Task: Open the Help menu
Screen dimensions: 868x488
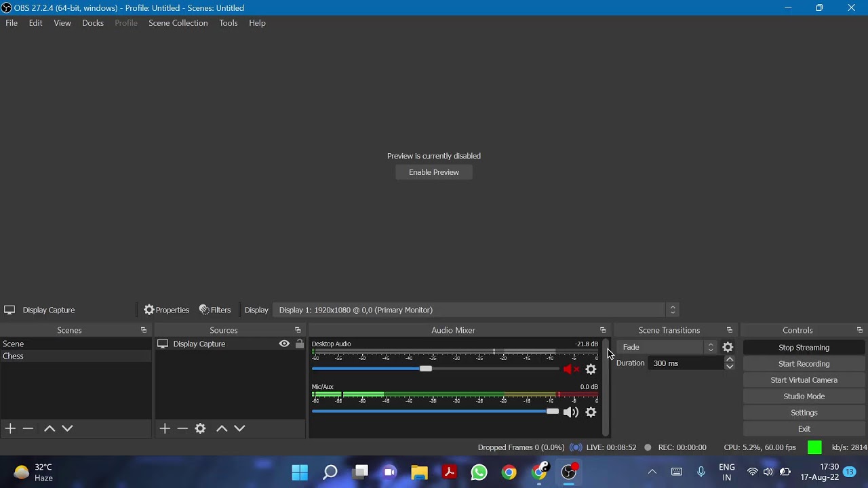Action: point(257,23)
